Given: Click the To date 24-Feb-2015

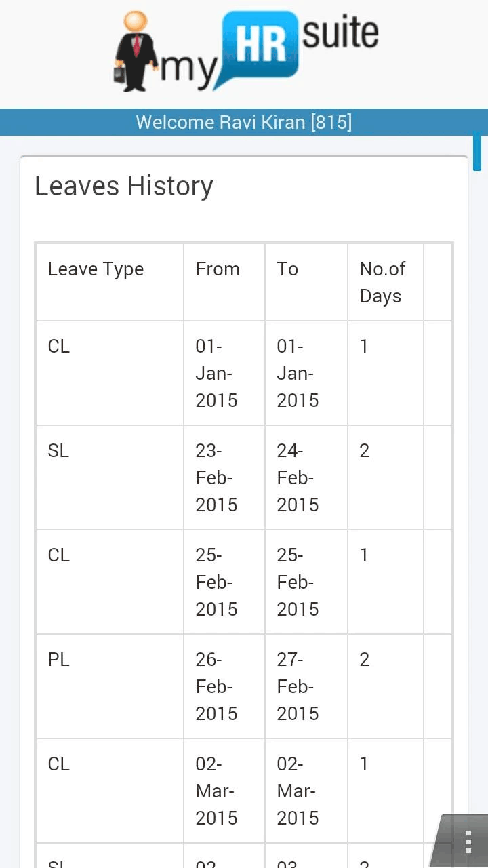Looking at the screenshot, I should [298, 477].
